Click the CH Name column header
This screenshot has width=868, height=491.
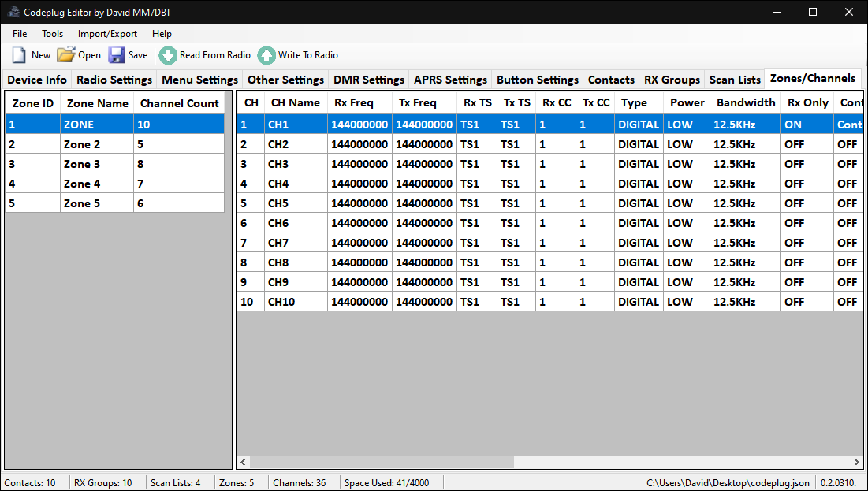click(x=295, y=103)
